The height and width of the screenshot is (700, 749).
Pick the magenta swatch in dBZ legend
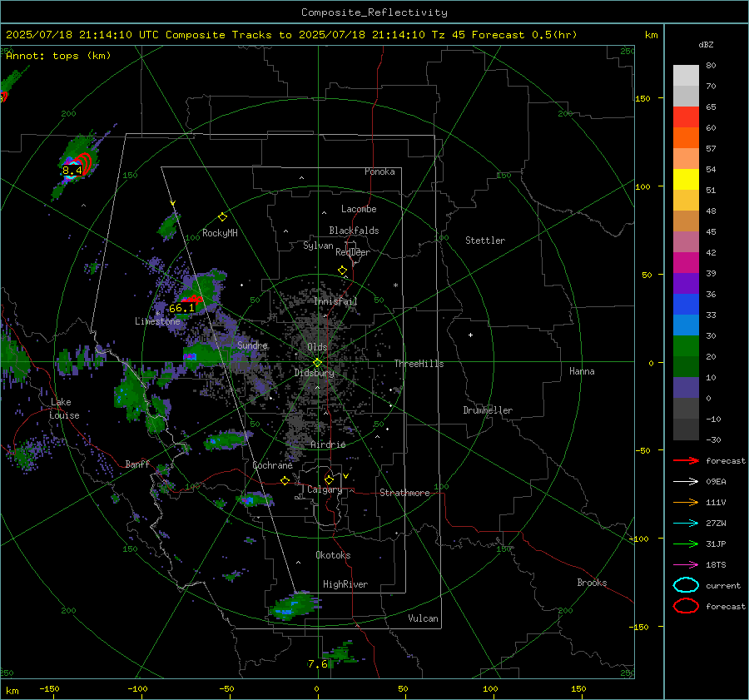click(x=686, y=262)
